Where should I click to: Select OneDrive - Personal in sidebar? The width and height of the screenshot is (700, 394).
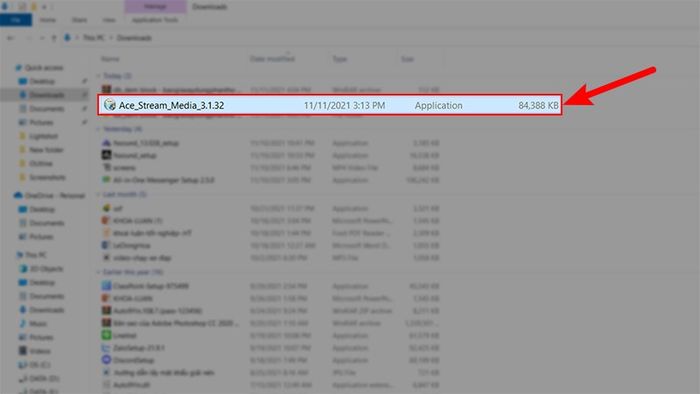[54, 195]
